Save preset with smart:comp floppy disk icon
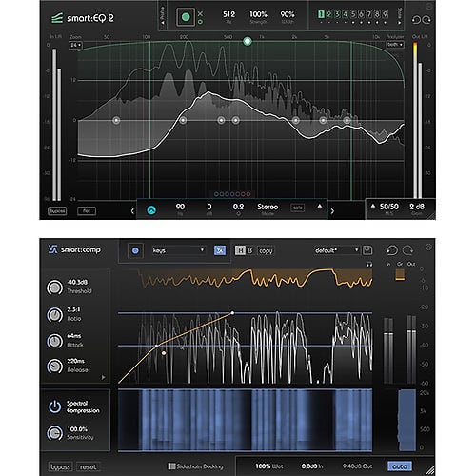Image resolution: width=476 pixels, height=476 pixels. click(367, 250)
